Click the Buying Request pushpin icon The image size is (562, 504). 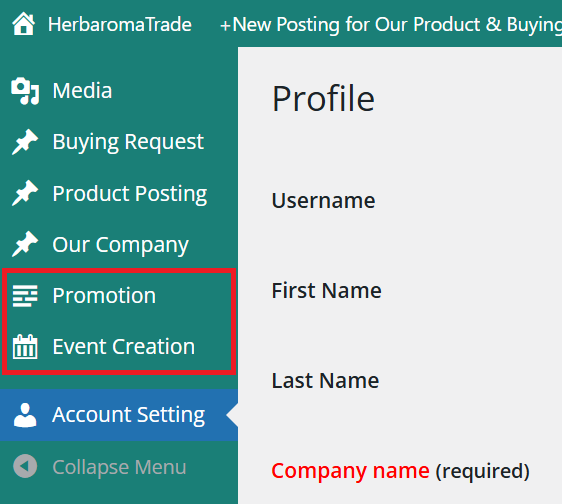[25, 142]
